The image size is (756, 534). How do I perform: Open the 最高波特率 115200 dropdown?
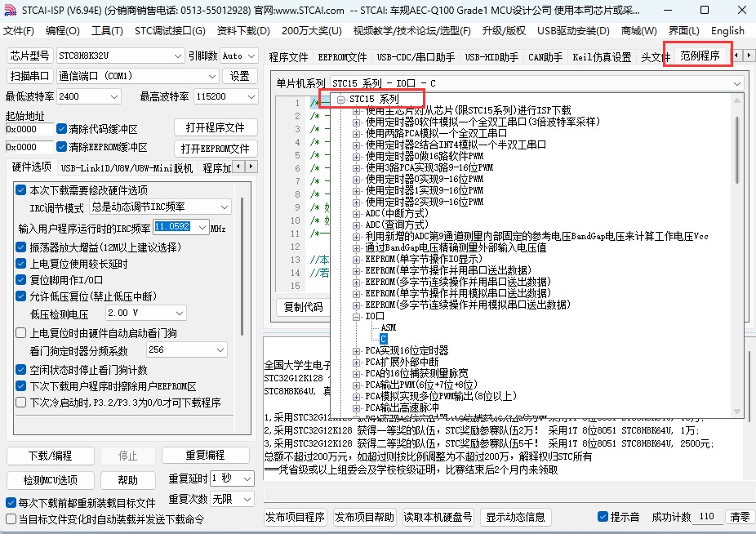(251, 96)
